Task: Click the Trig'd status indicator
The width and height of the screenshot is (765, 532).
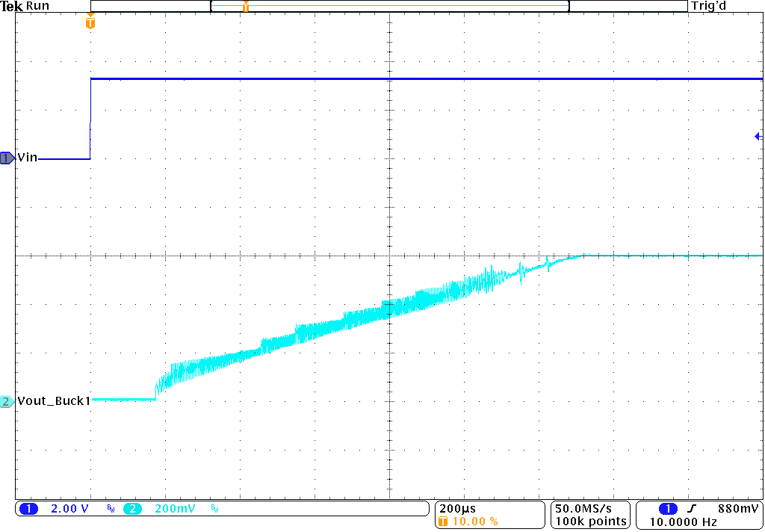Action: [707, 5]
